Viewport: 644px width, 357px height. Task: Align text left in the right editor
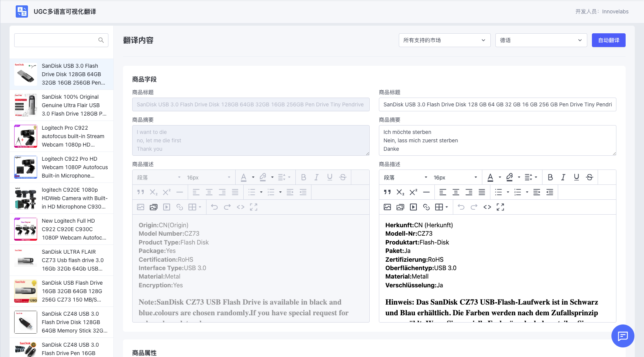pyautogui.click(x=443, y=192)
